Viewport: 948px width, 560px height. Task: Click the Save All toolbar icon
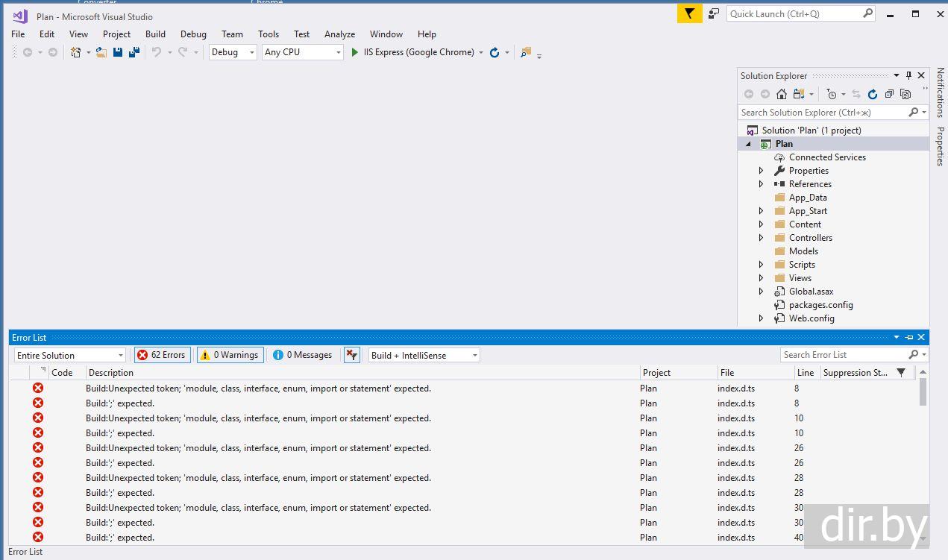point(134,52)
